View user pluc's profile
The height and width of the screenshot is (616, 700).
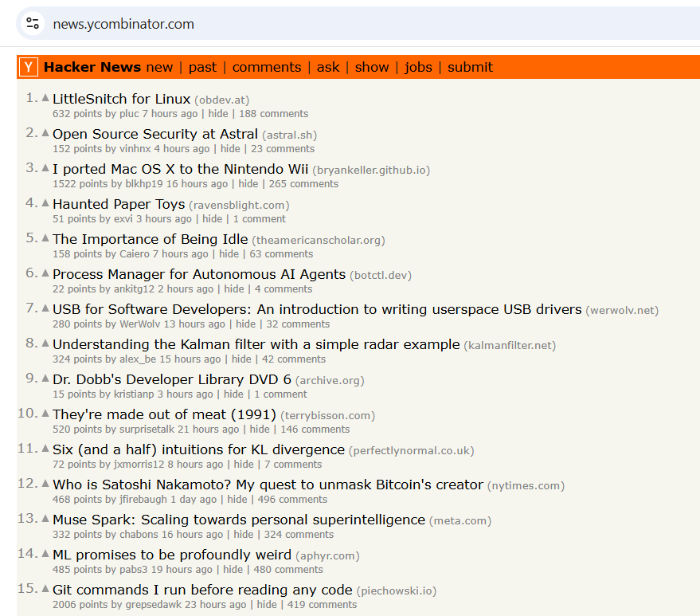[x=129, y=113]
